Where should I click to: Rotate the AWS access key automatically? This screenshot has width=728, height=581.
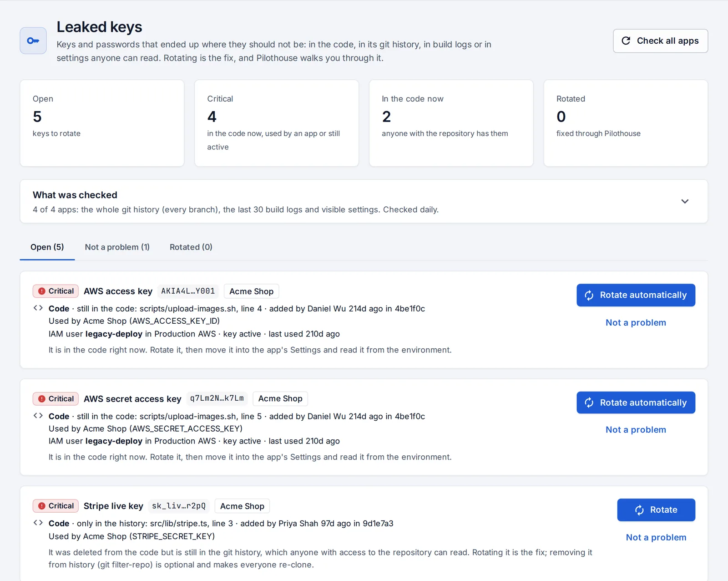(x=636, y=295)
